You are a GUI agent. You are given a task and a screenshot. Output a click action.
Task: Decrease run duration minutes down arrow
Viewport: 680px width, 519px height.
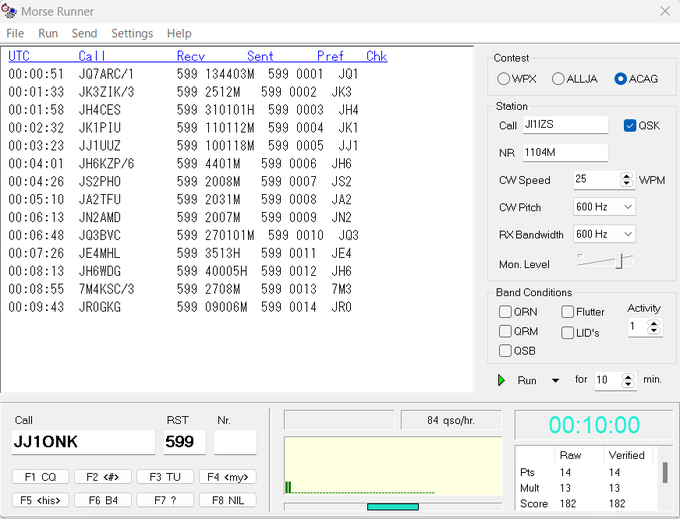point(628,384)
